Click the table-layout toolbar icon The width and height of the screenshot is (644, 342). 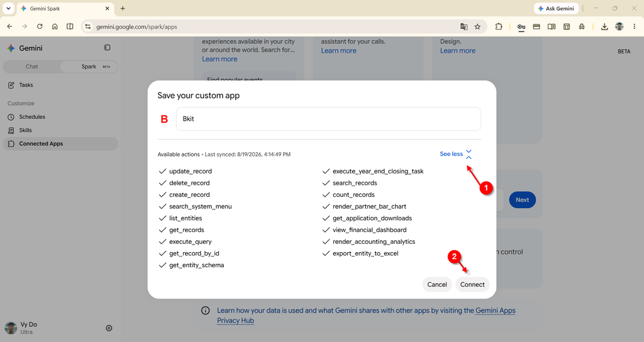[x=567, y=26]
